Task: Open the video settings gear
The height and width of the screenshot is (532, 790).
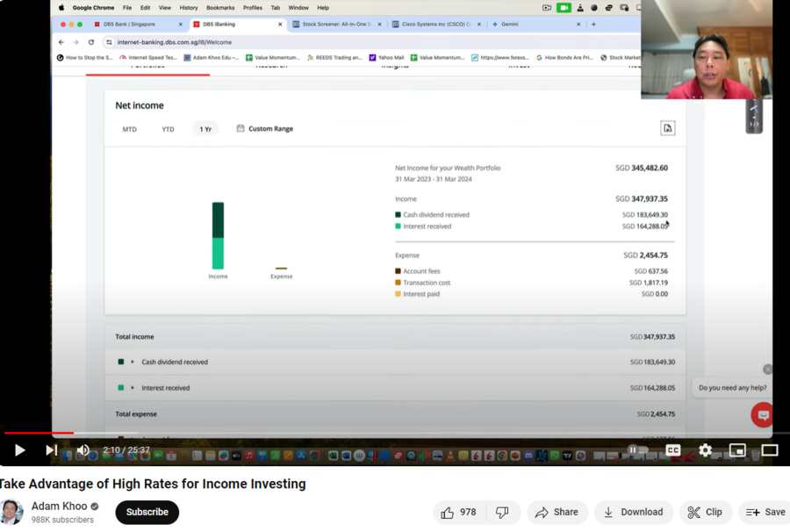Action: [705, 450]
